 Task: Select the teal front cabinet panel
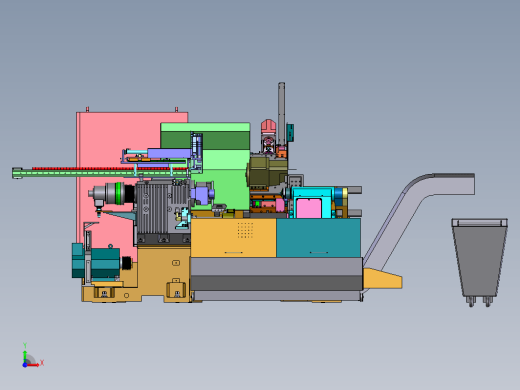pos(319,238)
